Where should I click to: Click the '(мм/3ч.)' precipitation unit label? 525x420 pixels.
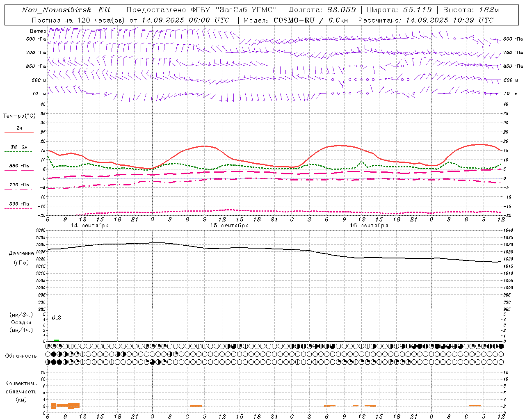tap(21, 315)
